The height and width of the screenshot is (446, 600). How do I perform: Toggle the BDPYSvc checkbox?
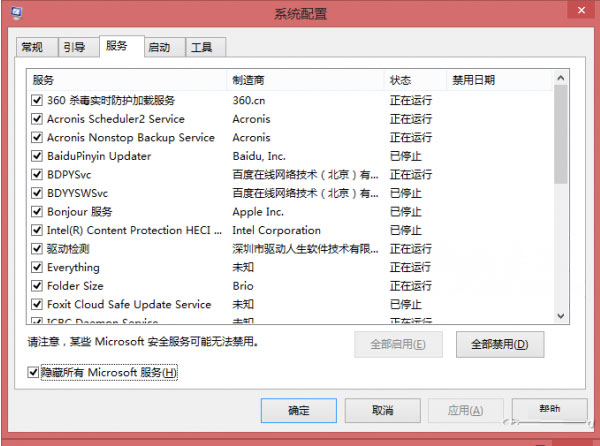click(x=37, y=174)
